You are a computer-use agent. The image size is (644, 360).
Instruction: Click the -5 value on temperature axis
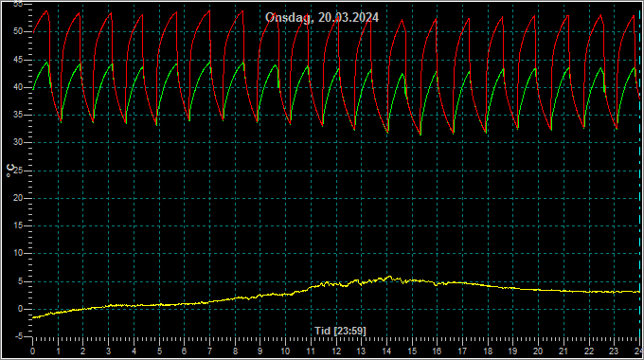coord(19,336)
